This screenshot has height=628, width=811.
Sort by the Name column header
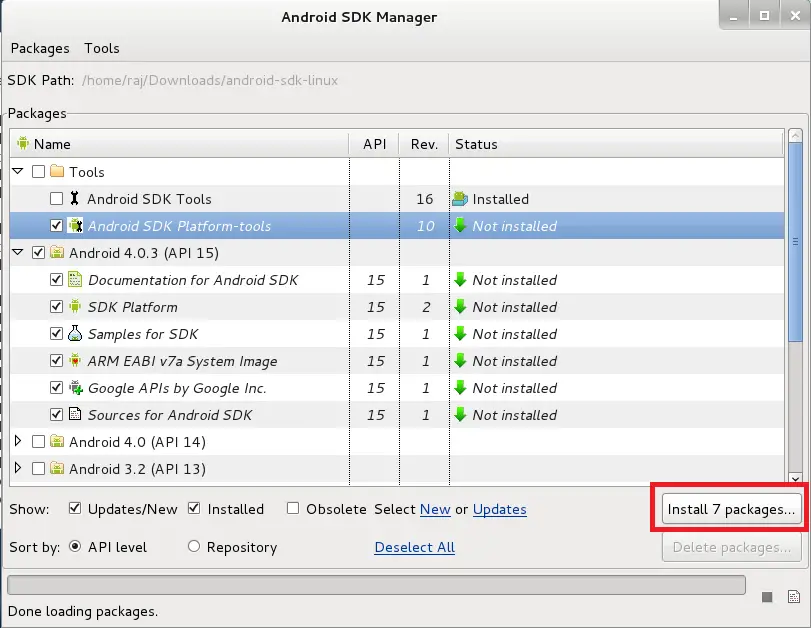179,144
